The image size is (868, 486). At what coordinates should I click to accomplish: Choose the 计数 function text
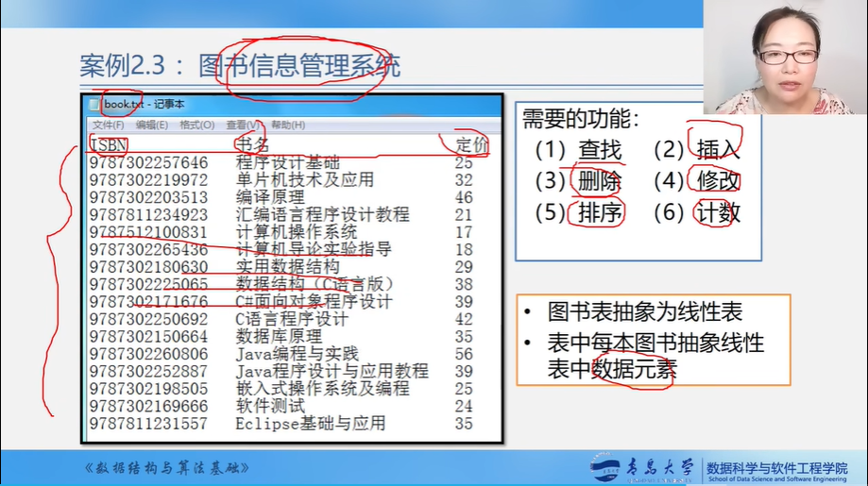click(718, 213)
